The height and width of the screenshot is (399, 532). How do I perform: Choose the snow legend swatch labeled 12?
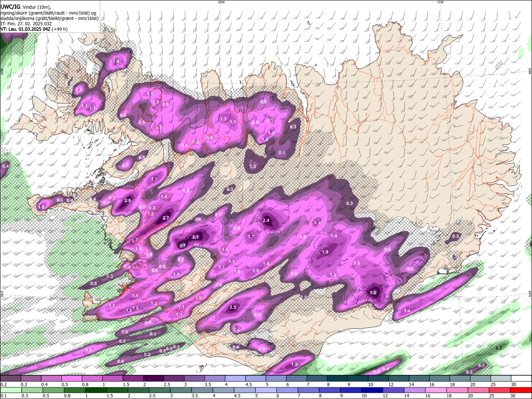pos(398,378)
